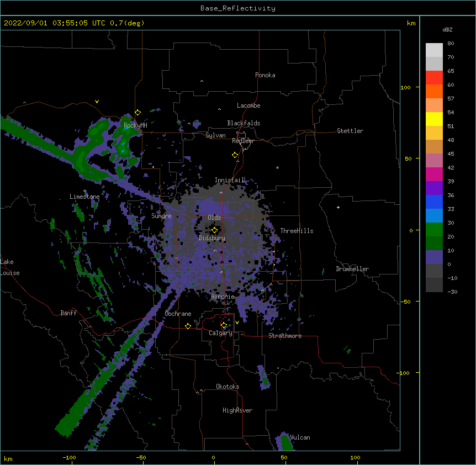
Task: Click the white plus marker west of Drumheller region
Action: pyautogui.click(x=338, y=207)
